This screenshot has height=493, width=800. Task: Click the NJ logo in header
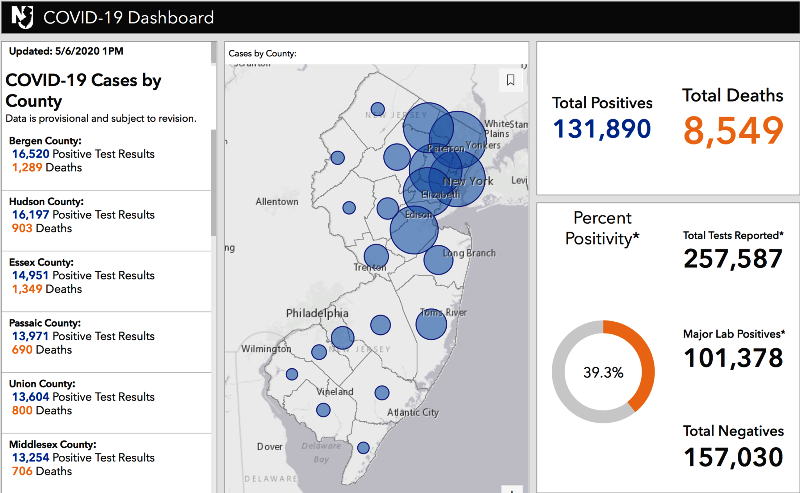(x=22, y=17)
